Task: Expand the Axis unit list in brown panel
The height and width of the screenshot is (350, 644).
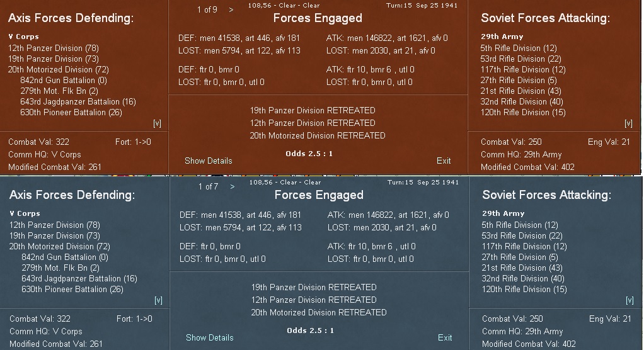Action: coord(157,123)
